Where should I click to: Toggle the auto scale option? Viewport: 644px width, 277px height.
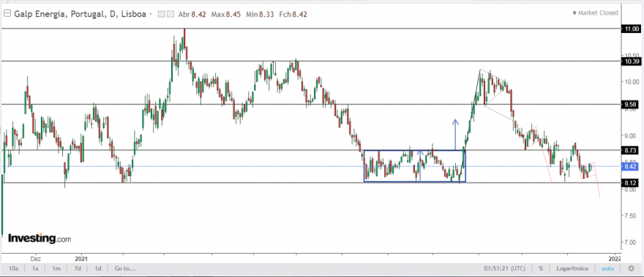pyautogui.click(x=608, y=269)
